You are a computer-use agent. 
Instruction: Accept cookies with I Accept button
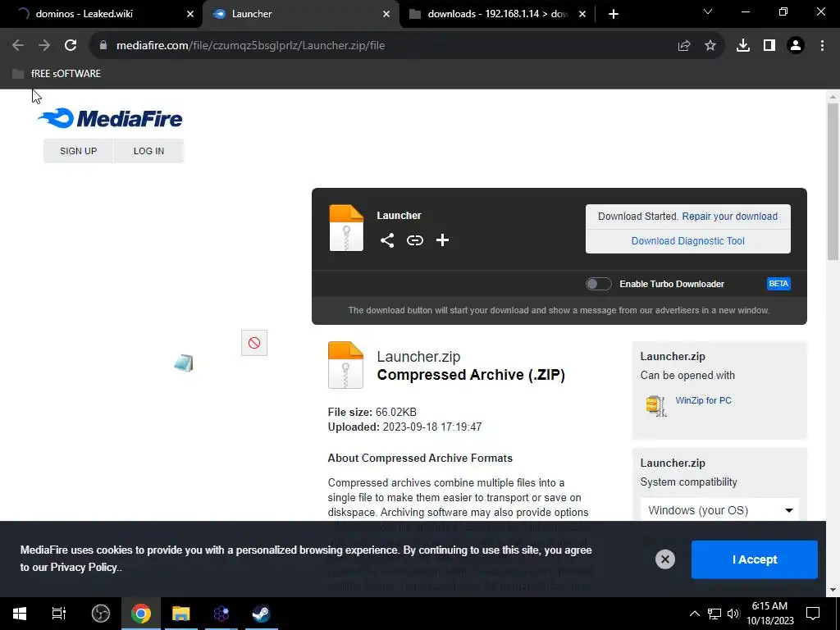point(755,559)
